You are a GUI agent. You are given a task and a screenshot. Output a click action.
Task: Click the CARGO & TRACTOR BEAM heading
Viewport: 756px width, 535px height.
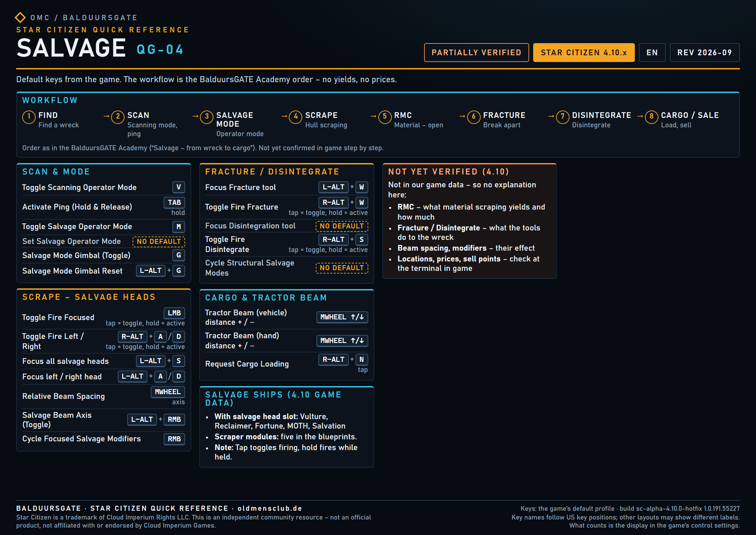[266, 298]
